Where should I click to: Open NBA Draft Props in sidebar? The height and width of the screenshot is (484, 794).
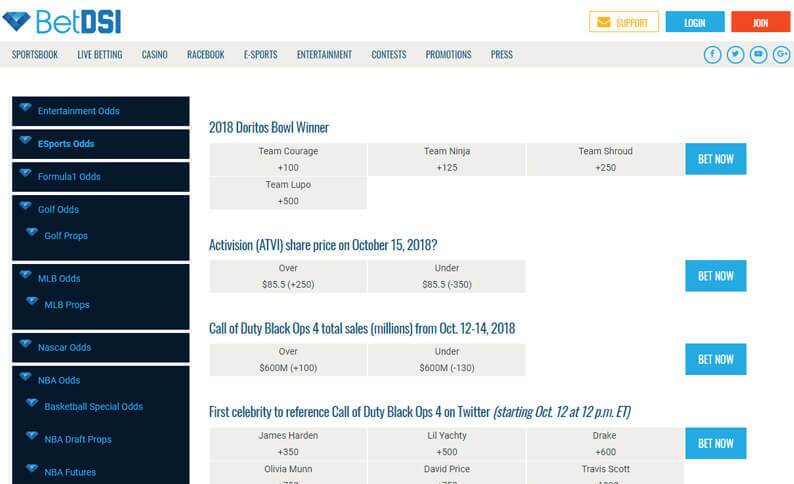78,439
